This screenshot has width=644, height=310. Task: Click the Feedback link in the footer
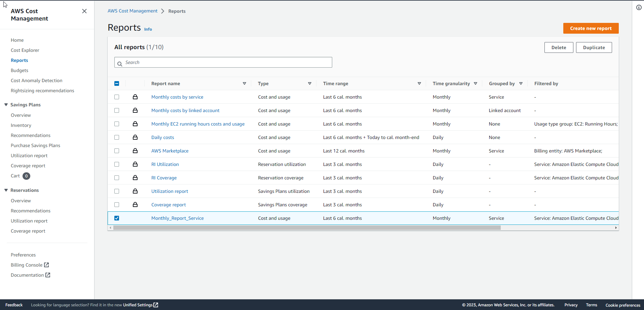click(x=14, y=305)
